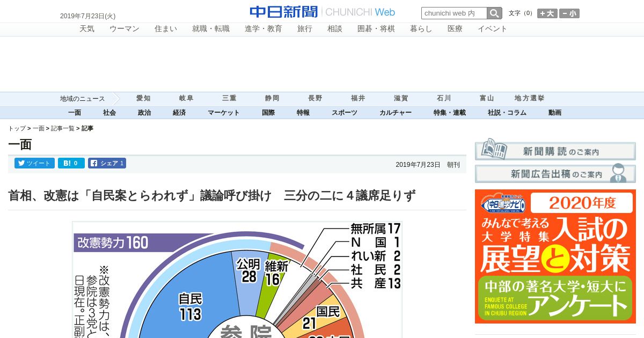Share article on Facebook シェア button
This screenshot has width=644, height=338.
(107, 163)
